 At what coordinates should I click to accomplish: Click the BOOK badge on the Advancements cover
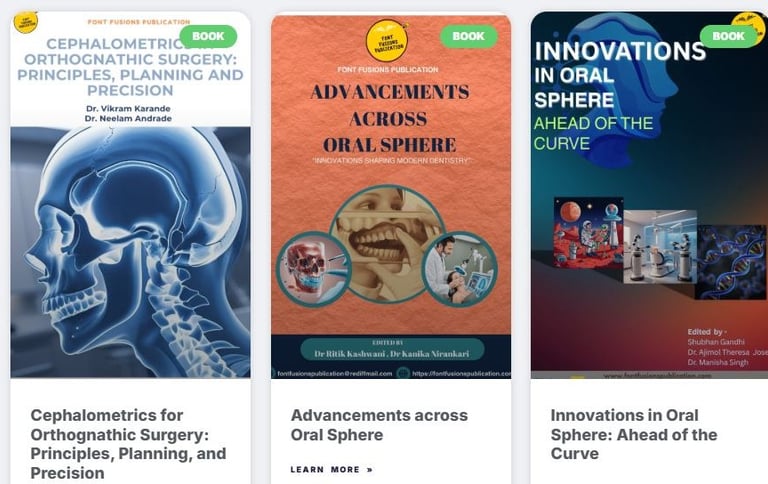point(469,36)
